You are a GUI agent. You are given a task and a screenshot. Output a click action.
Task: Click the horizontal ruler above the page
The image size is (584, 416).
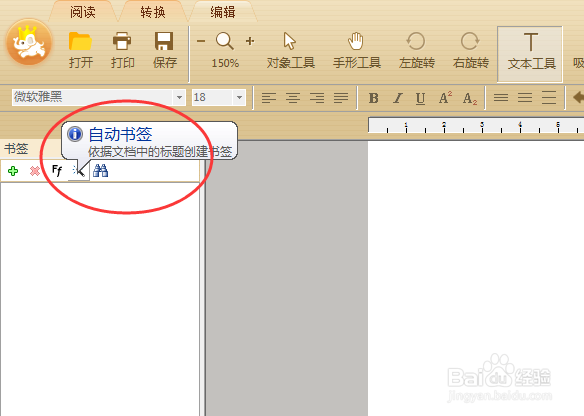(x=476, y=126)
